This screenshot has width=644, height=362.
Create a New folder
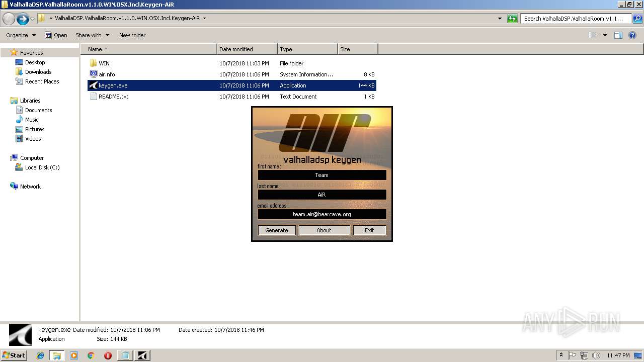tap(132, 35)
